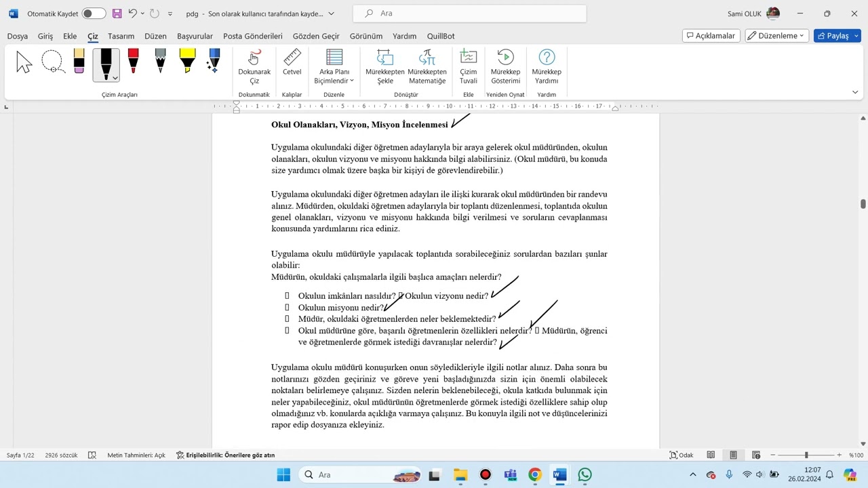Open the Açıklamalar comments button
The image size is (868, 488).
tap(711, 36)
